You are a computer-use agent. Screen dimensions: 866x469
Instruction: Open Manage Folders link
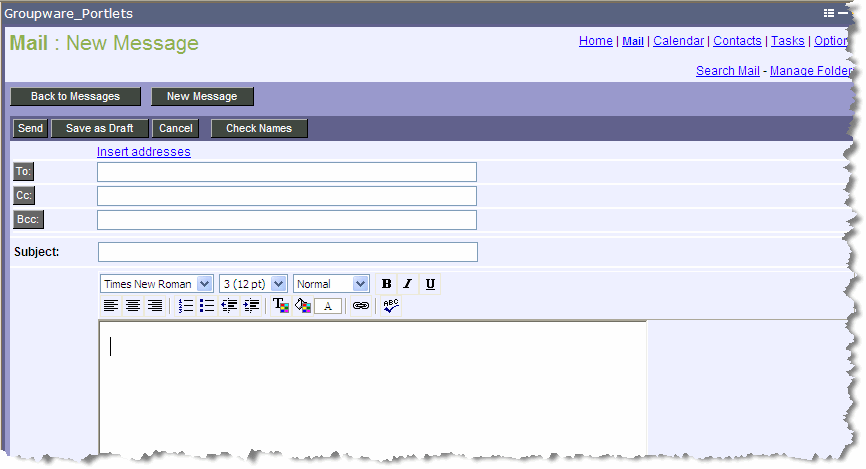pos(811,71)
